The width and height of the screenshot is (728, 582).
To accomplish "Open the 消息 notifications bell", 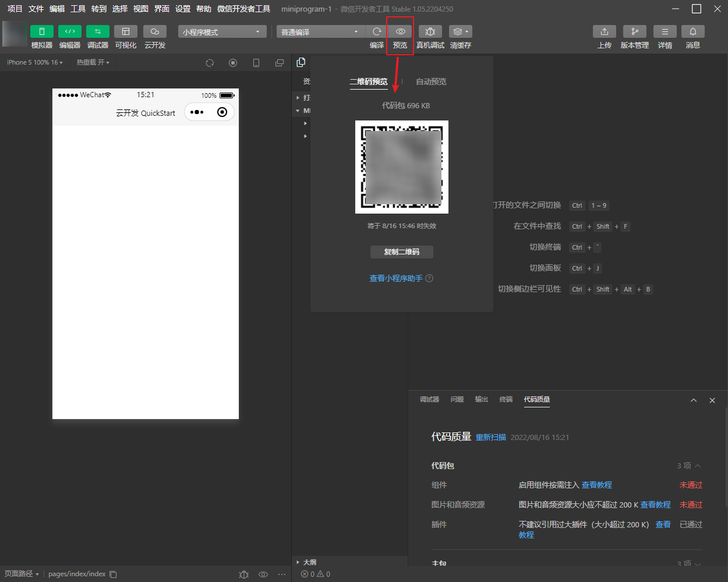I will pyautogui.click(x=693, y=32).
